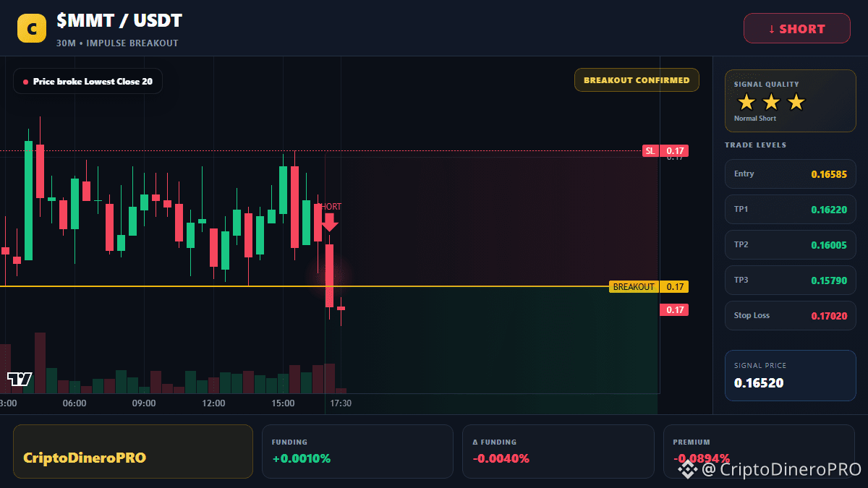Click the 15:00 time axis label

pyautogui.click(x=283, y=403)
